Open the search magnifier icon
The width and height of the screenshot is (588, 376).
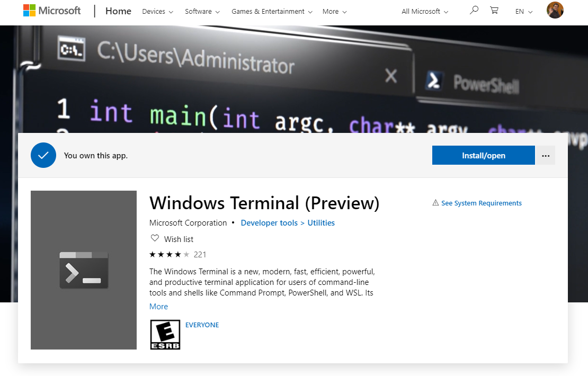[x=474, y=10]
